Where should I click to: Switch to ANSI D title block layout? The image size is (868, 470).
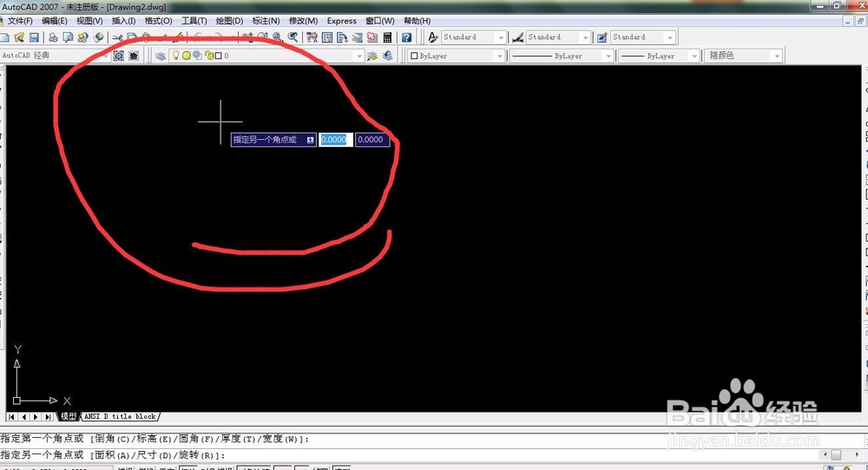121,416
